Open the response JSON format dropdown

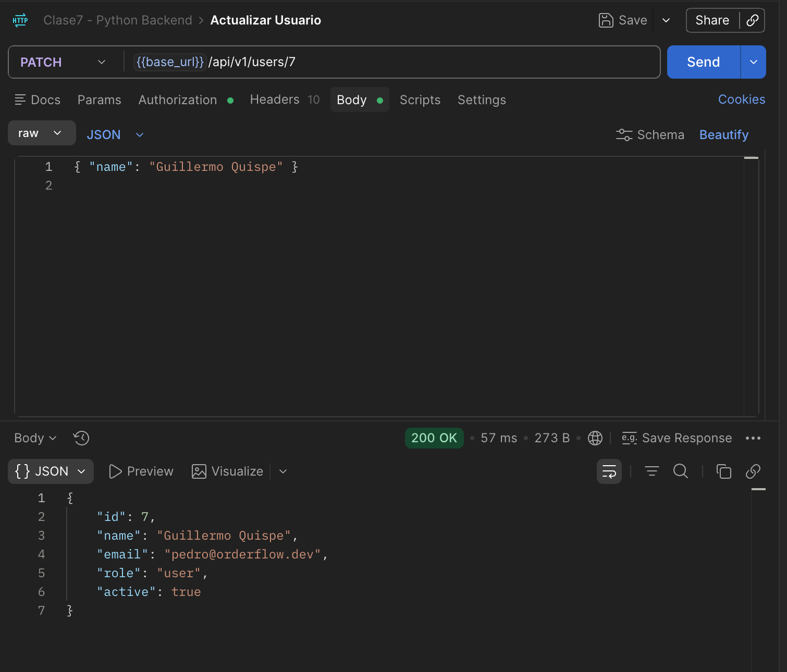51,471
